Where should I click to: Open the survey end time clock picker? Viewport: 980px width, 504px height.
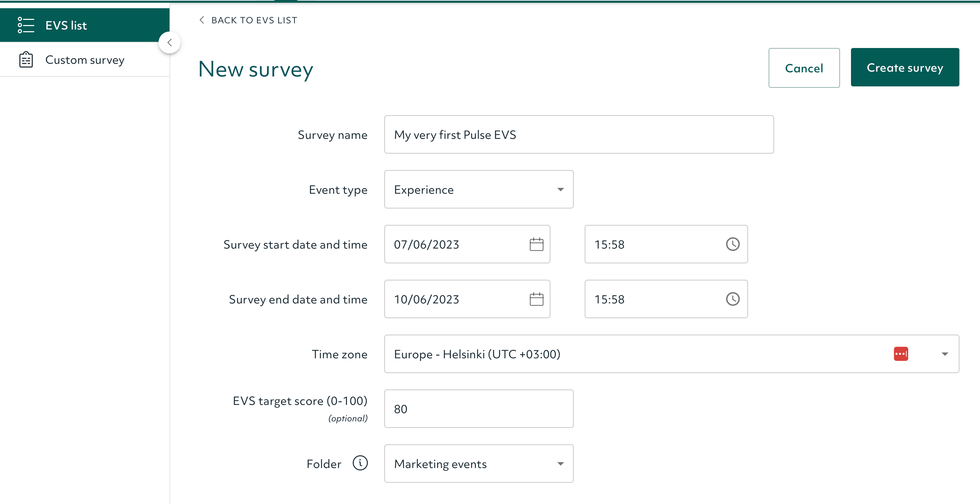coord(732,299)
